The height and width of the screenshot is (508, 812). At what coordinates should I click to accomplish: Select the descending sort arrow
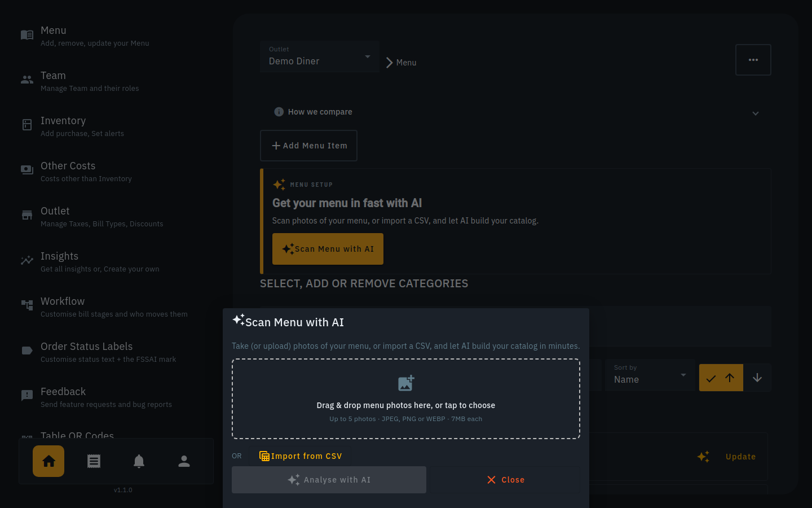pyautogui.click(x=757, y=378)
